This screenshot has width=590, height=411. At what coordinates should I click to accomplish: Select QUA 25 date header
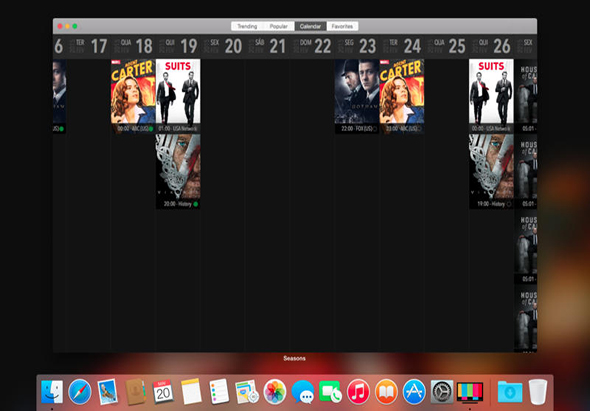[x=447, y=46]
